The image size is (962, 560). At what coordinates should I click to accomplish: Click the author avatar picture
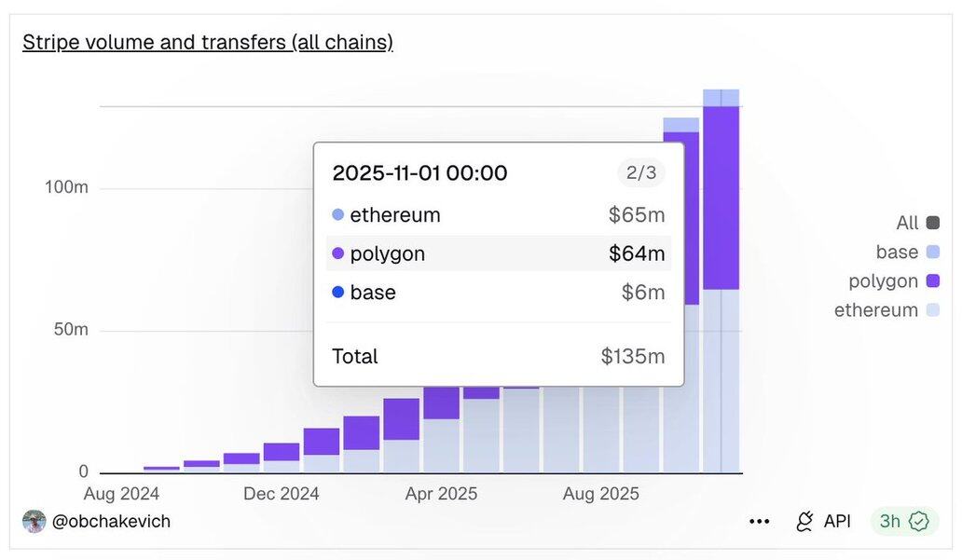34,522
